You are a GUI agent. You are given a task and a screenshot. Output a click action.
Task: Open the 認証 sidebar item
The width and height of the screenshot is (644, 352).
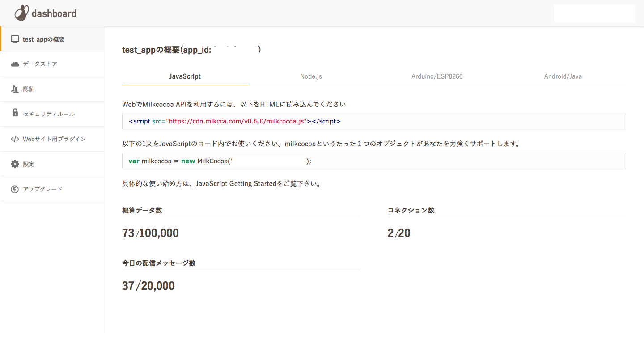point(52,89)
